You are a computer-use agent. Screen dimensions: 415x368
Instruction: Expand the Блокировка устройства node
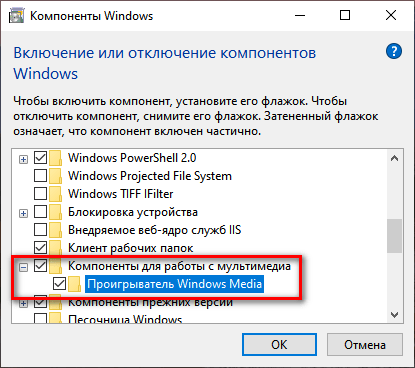click(x=23, y=213)
